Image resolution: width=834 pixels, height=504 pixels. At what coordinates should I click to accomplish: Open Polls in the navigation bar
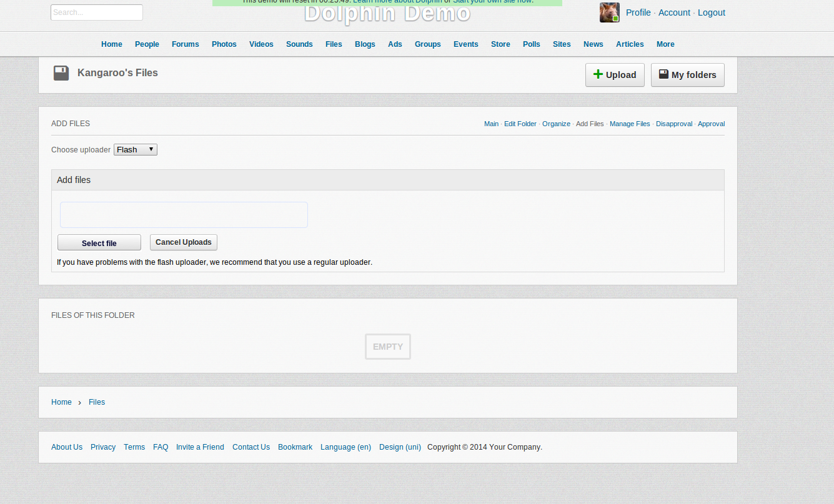tap(532, 44)
